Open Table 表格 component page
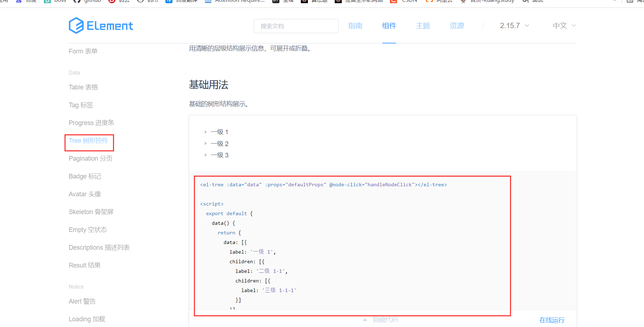This screenshot has width=644, height=327. [x=83, y=87]
